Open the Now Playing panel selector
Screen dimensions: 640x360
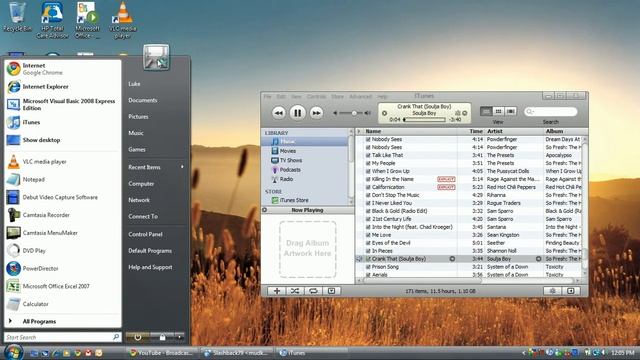pos(264,210)
